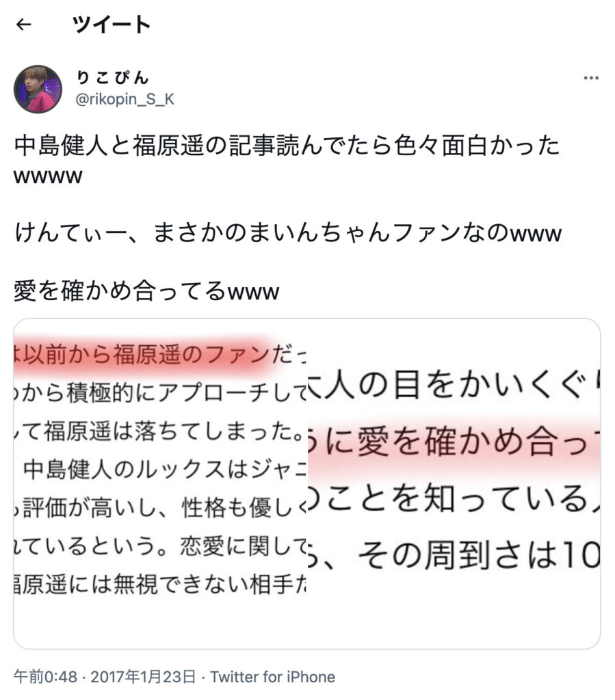Screen dimensions: 615x700
Task: Click the first tweet line about 中島健人
Action: (x=287, y=146)
